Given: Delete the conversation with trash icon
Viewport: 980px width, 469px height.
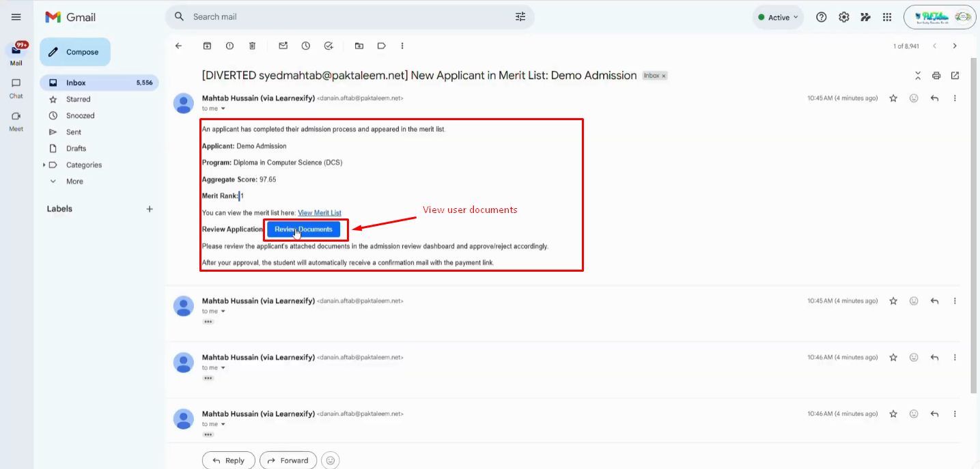Looking at the screenshot, I should click(x=252, y=46).
